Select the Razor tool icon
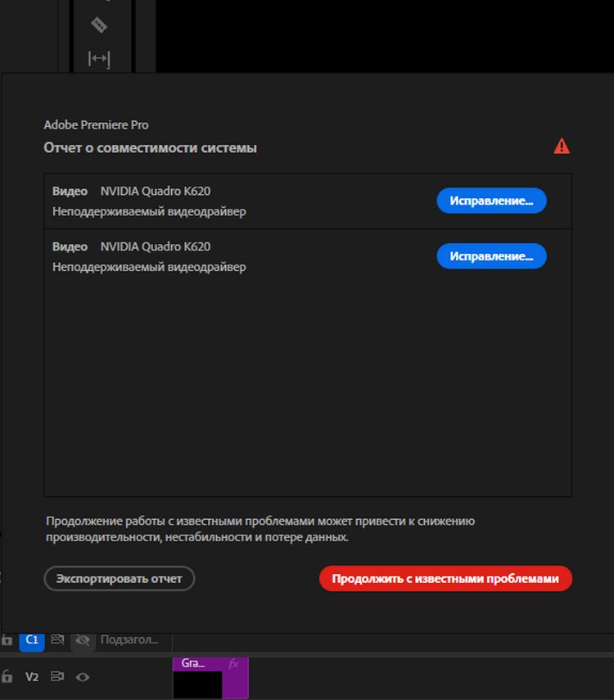614x700 pixels. [99, 25]
